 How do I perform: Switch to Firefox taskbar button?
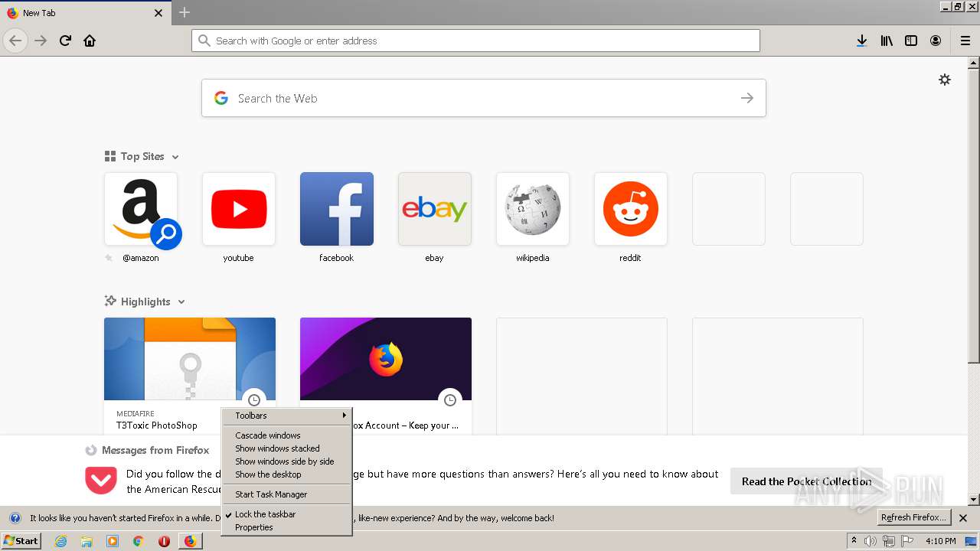(x=191, y=541)
